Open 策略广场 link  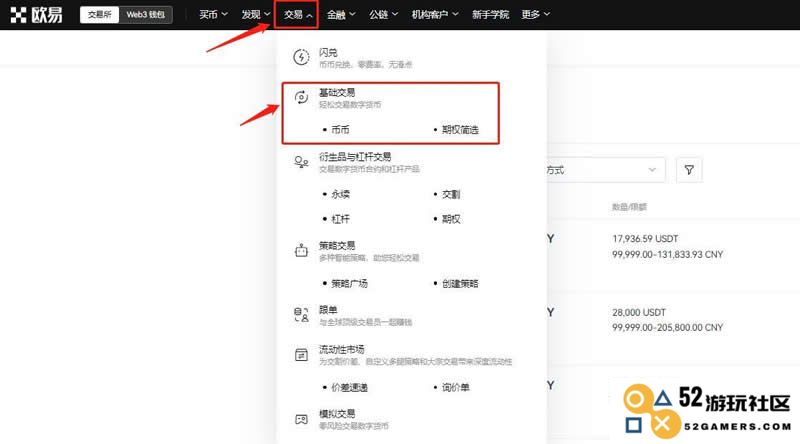[x=349, y=283]
